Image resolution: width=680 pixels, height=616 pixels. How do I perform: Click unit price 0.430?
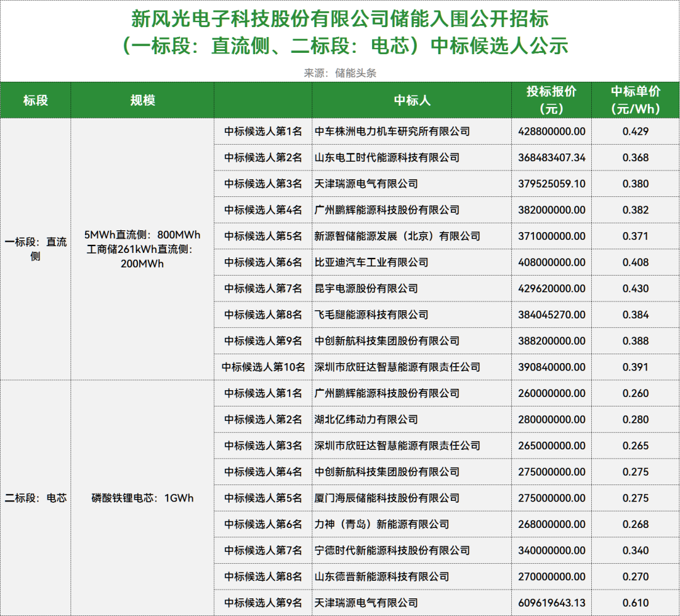pyautogui.click(x=635, y=288)
